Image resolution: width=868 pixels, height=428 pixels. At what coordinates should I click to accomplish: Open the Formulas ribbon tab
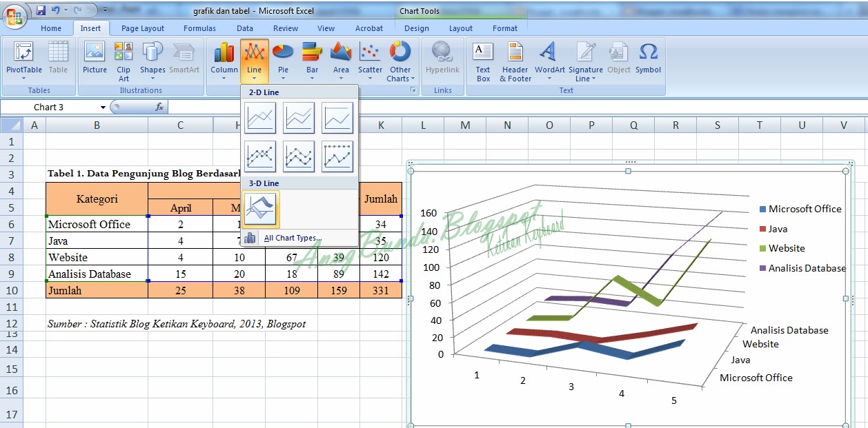pos(199,28)
